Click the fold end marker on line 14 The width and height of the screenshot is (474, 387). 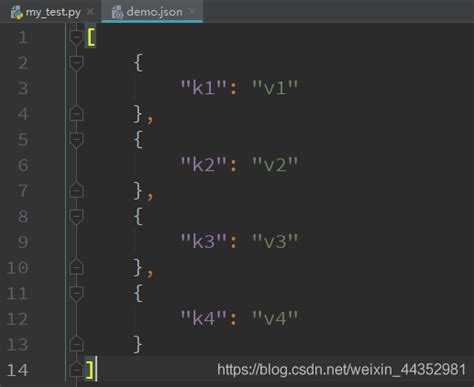tap(76, 369)
